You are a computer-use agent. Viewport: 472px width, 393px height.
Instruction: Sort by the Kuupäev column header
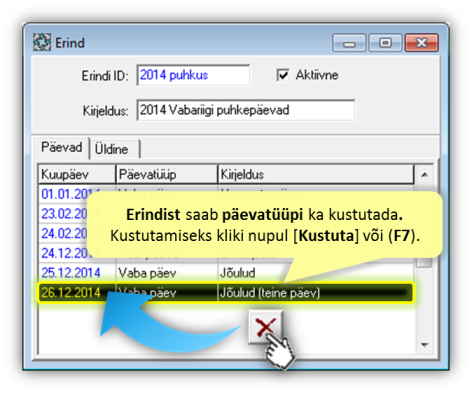point(77,174)
